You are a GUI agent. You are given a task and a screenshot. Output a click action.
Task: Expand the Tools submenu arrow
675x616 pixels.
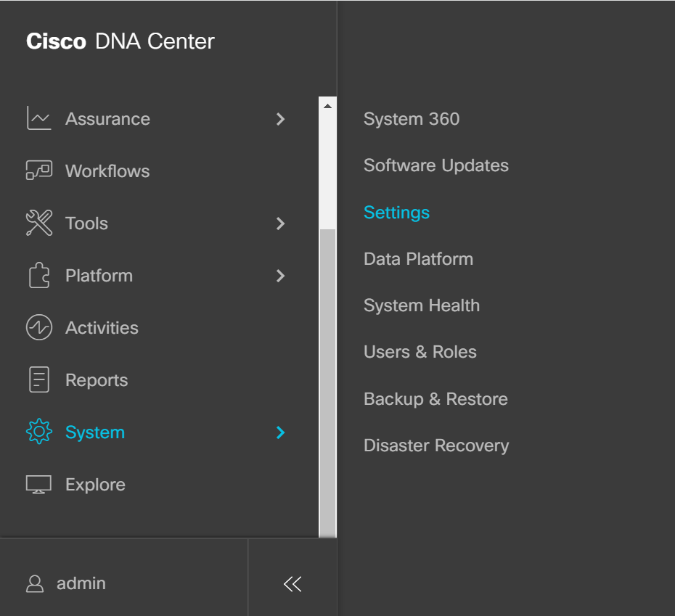281,223
